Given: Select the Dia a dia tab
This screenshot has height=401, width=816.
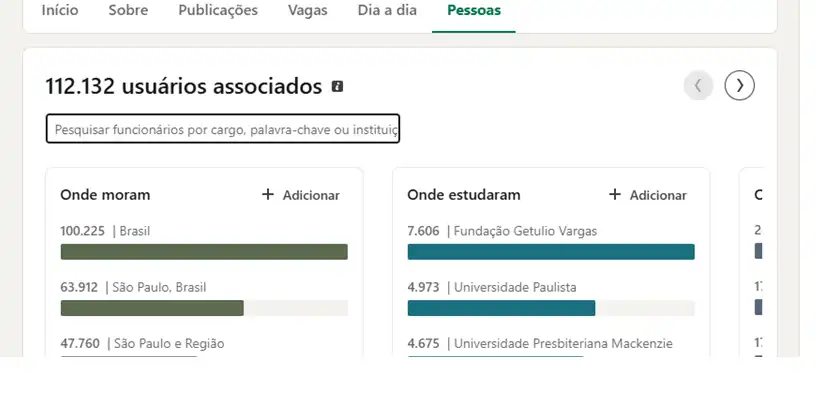Looking at the screenshot, I should (x=387, y=10).
